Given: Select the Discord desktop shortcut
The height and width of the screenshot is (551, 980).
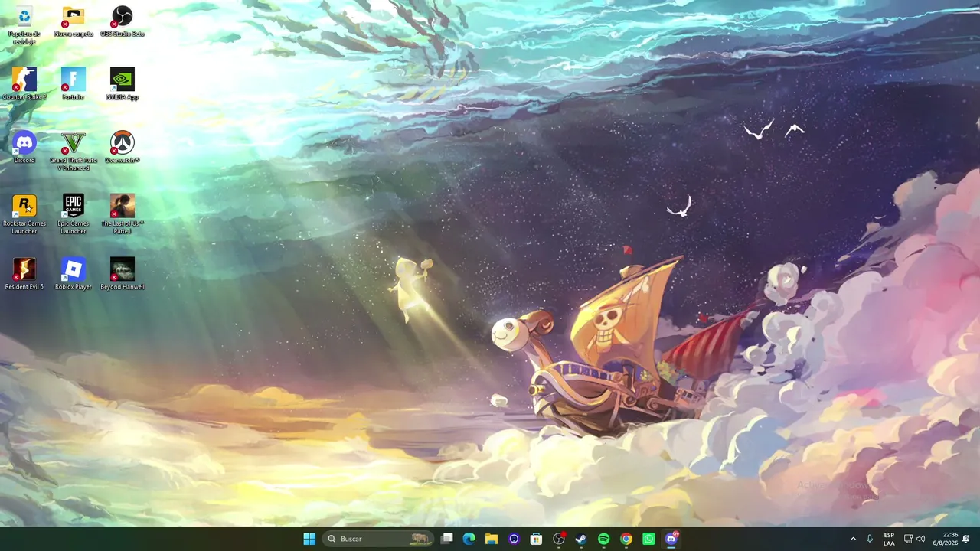Looking at the screenshot, I should pyautogui.click(x=24, y=147).
